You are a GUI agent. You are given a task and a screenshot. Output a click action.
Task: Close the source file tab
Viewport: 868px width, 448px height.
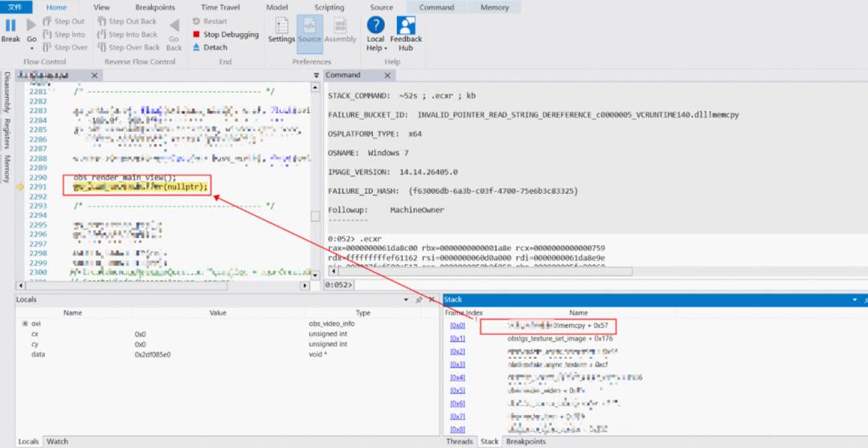[95, 76]
